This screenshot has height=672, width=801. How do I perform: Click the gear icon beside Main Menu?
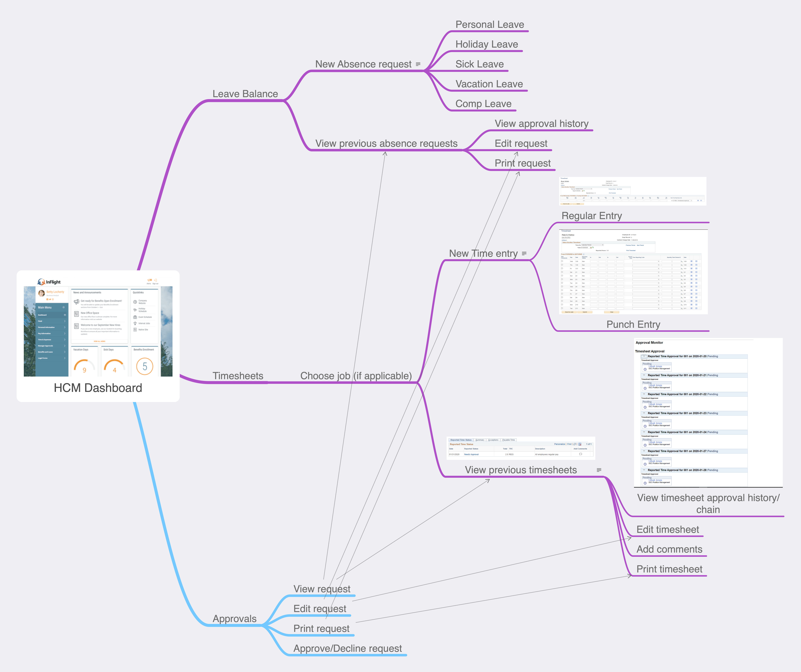point(64,307)
